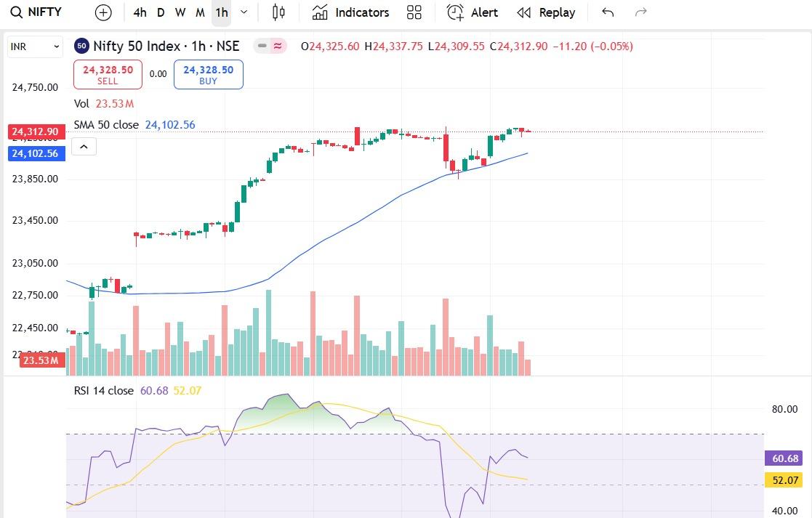
Task: Select the Vol 23.53M indicator legend
Action: [104, 103]
